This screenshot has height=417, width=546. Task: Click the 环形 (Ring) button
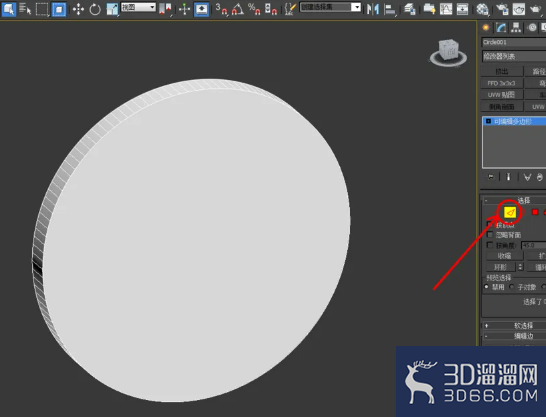pos(500,267)
